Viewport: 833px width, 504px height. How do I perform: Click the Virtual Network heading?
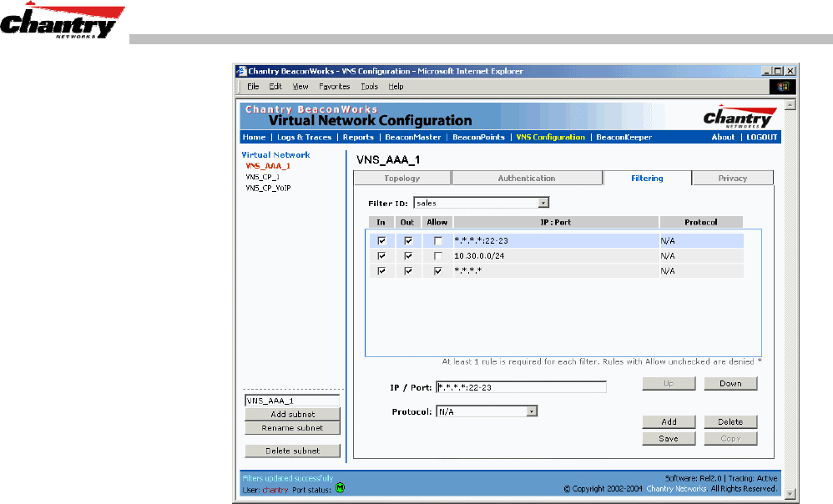[x=275, y=154]
